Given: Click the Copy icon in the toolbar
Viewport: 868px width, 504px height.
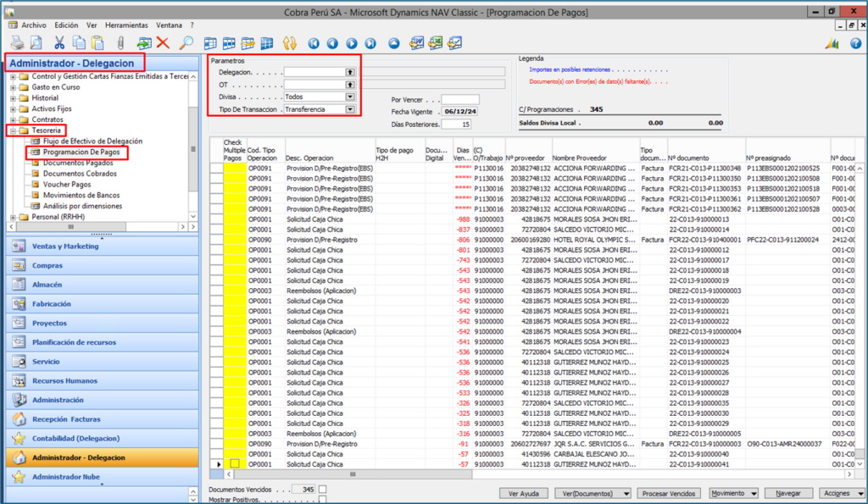Looking at the screenshot, I should [x=79, y=42].
